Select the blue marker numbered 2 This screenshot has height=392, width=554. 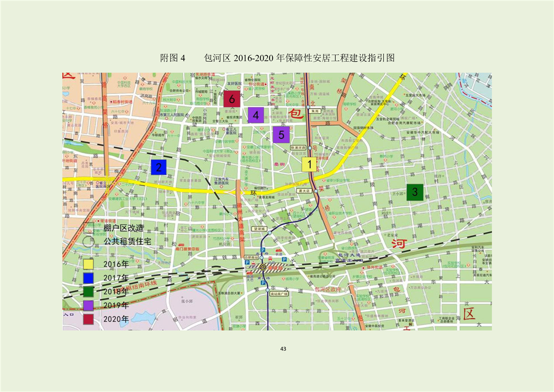click(158, 167)
